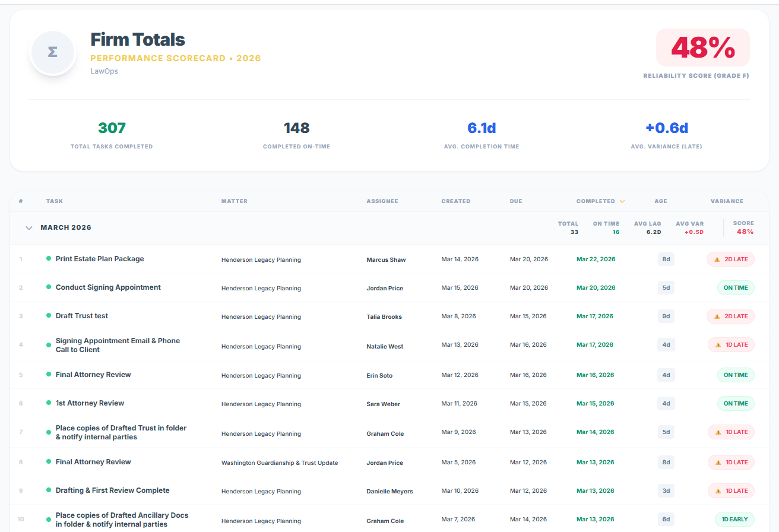Click the 6.1d average completion time figure
Viewport: 779px width, 532px height.
tap(482, 128)
